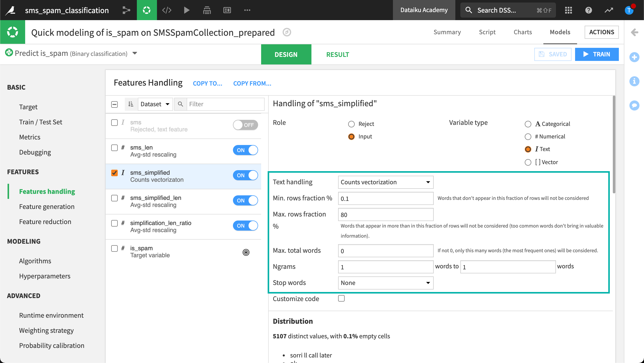Viewport: 644px width, 363px height.
Task: Open the Text handling dropdown
Action: point(385,182)
